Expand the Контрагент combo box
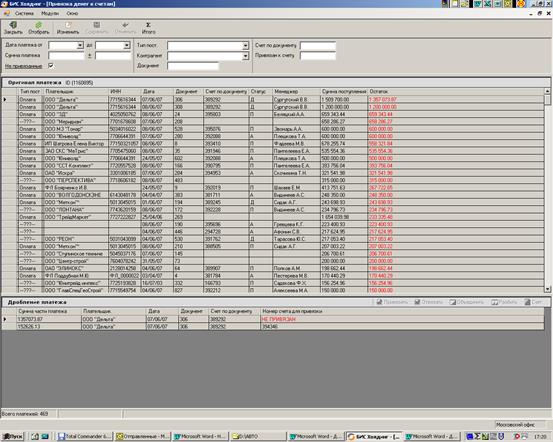Viewport: 553px width, 442px height. pyautogui.click(x=245, y=56)
